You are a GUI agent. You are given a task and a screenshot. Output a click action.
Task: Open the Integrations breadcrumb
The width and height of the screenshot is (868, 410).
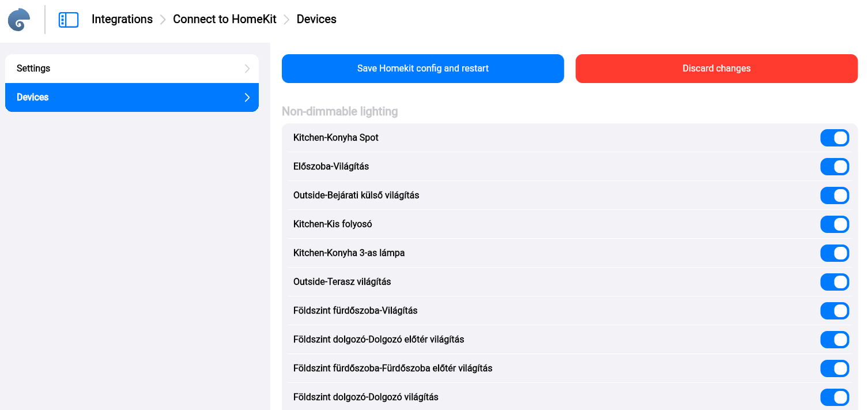tap(122, 19)
